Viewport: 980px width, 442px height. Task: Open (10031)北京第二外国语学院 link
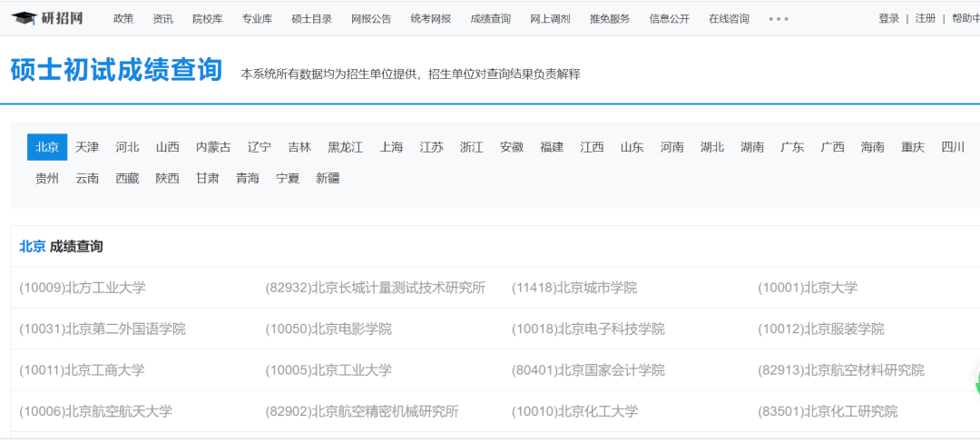[x=103, y=329]
